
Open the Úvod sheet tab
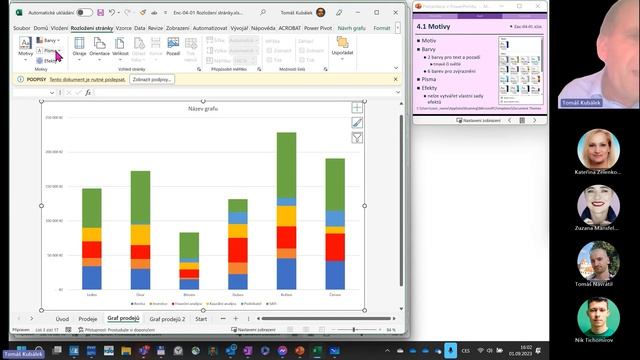(x=62, y=319)
